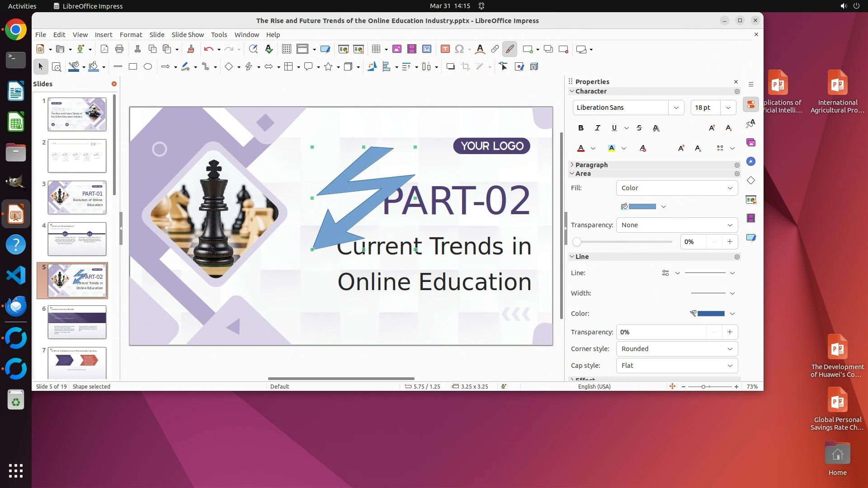Close the Properties sidebar deck
The image size is (868, 488).
point(736,82)
